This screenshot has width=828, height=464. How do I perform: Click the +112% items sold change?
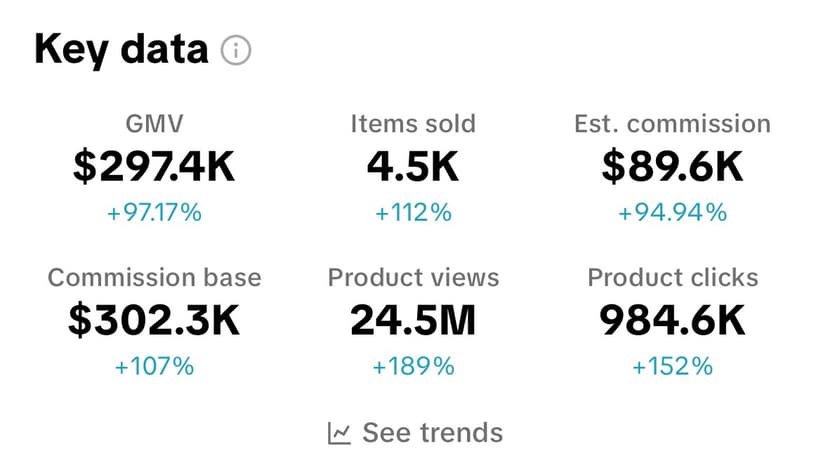coord(413,212)
